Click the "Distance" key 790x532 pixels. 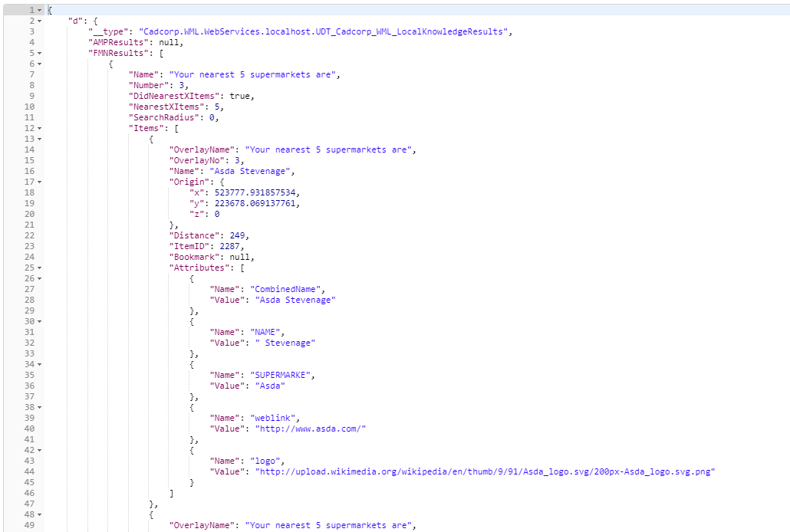(194, 236)
